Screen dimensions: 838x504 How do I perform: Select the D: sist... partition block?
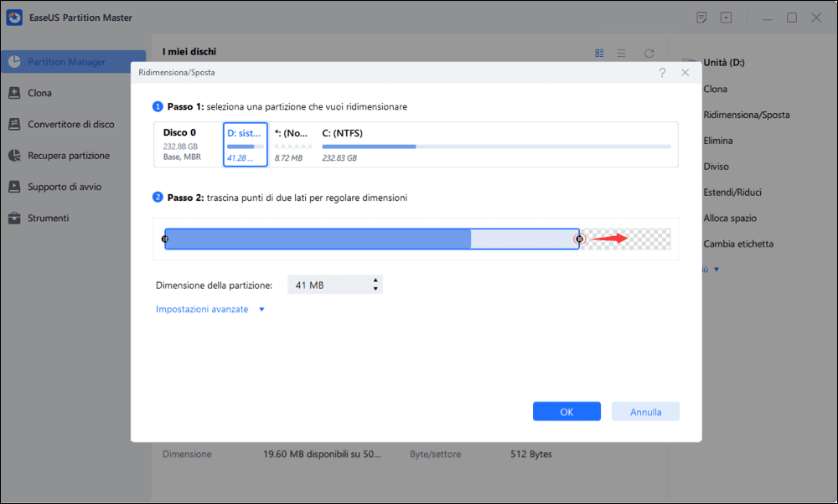(x=246, y=145)
